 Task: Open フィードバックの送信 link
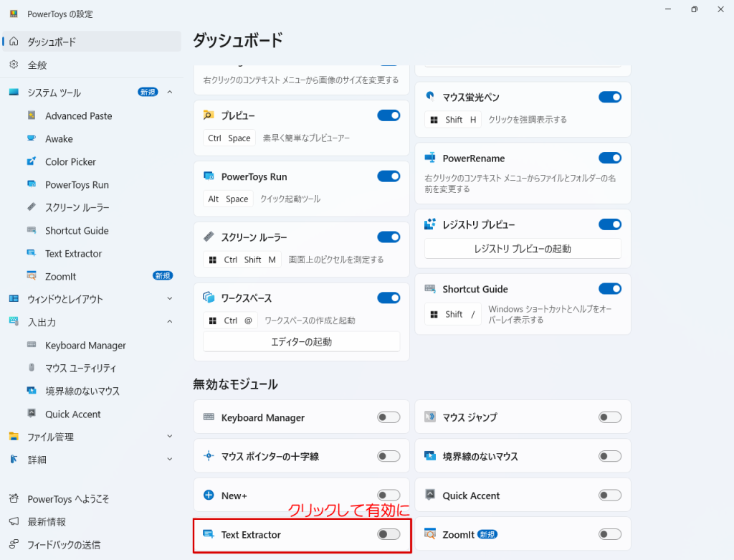point(64,544)
